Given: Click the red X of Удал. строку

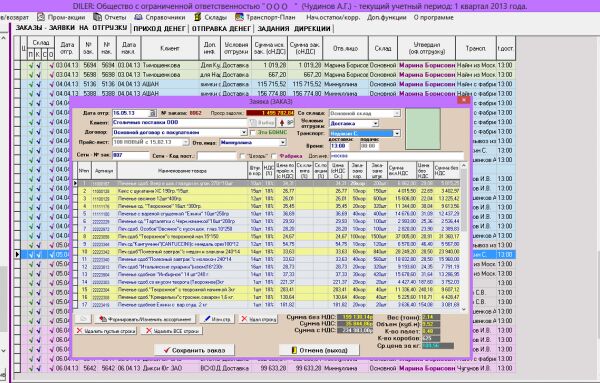Looking at the screenshot, I should pyautogui.click(x=244, y=319).
